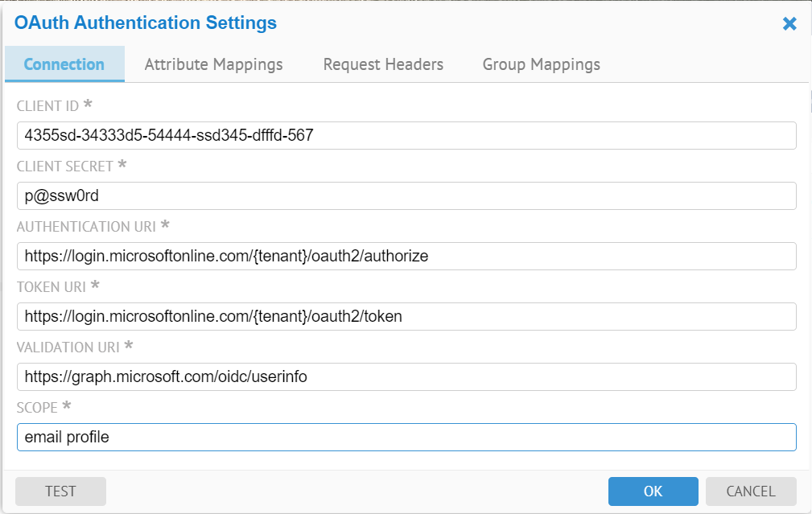Confirm settings with the OK button
812x514 pixels.
[x=653, y=491]
